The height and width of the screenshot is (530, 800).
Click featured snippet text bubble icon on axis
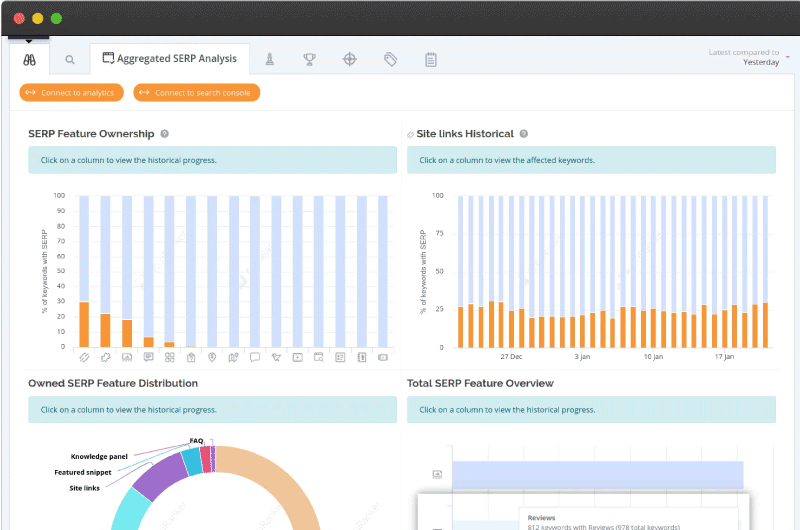point(148,357)
